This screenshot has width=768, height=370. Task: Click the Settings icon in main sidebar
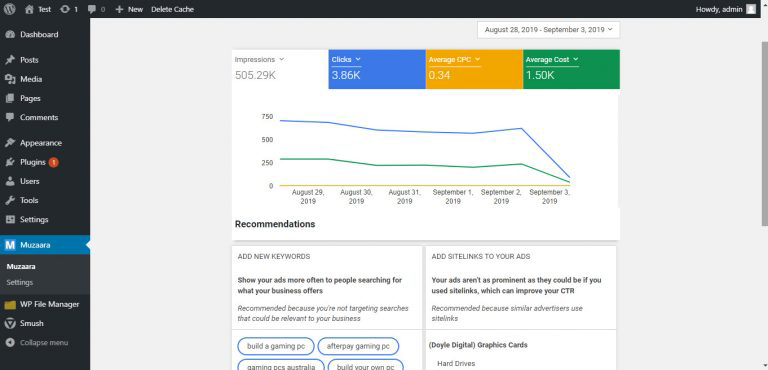[10, 220]
